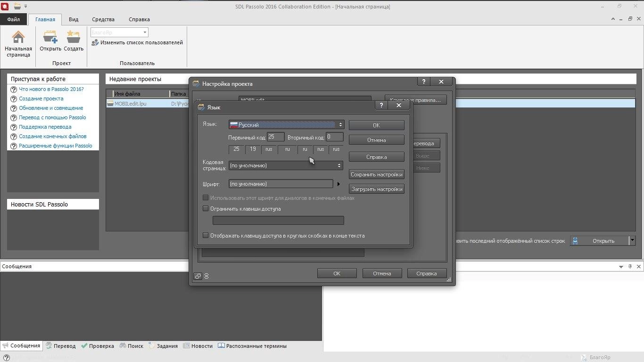The image size is (644, 362).
Task: Open link Перевод с помощью Passolo
Action: point(52,117)
